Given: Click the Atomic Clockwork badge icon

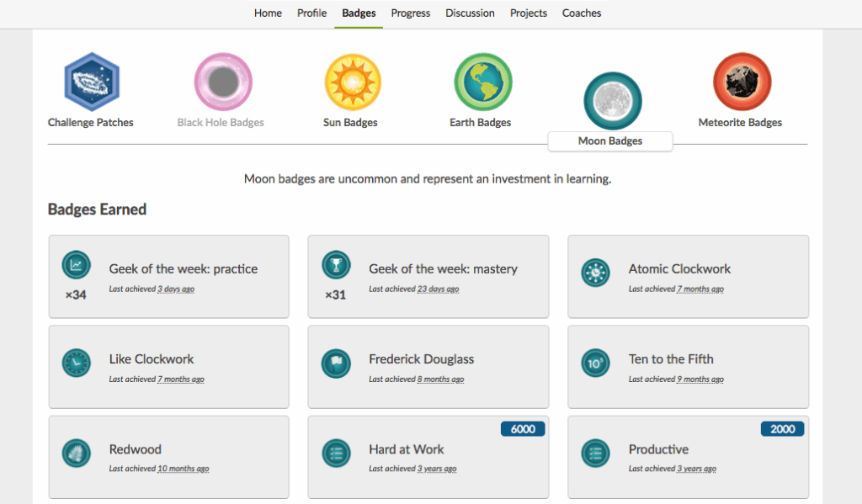Looking at the screenshot, I should 596,272.
